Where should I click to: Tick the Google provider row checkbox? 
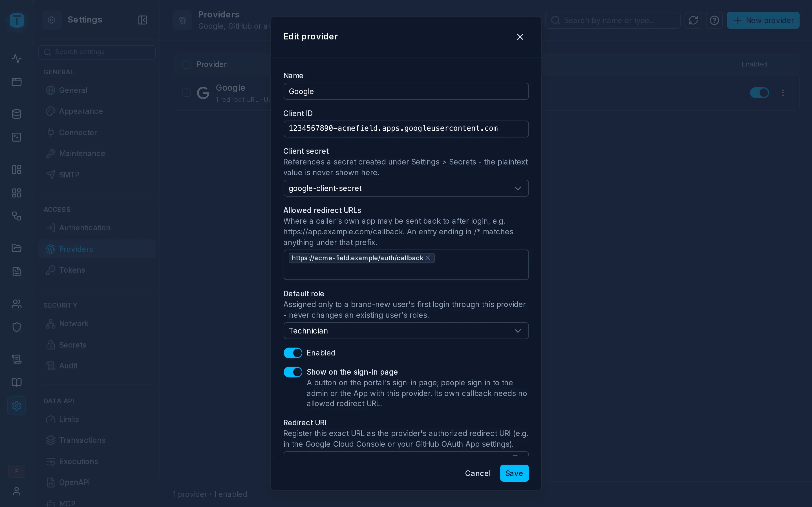pyautogui.click(x=186, y=93)
